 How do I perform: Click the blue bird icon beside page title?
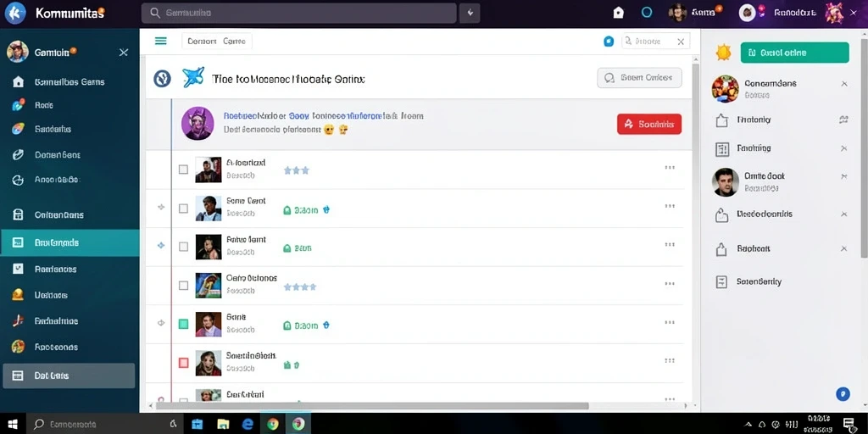[193, 78]
